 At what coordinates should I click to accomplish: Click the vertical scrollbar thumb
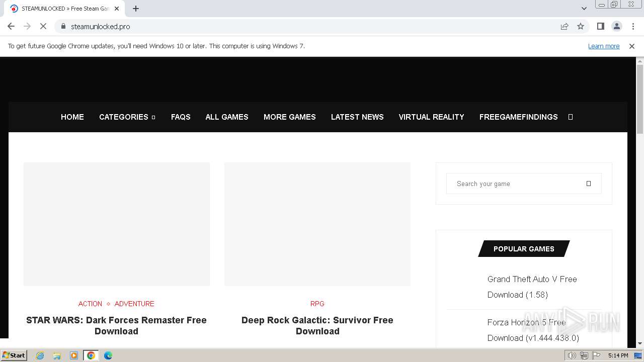click(640, 99)
